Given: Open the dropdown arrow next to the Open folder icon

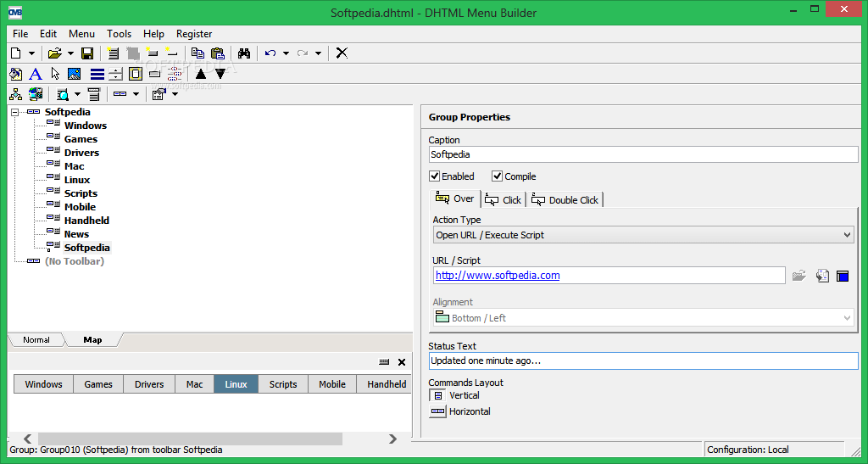Looking at the screenshot, I should (x=70, y=53).
